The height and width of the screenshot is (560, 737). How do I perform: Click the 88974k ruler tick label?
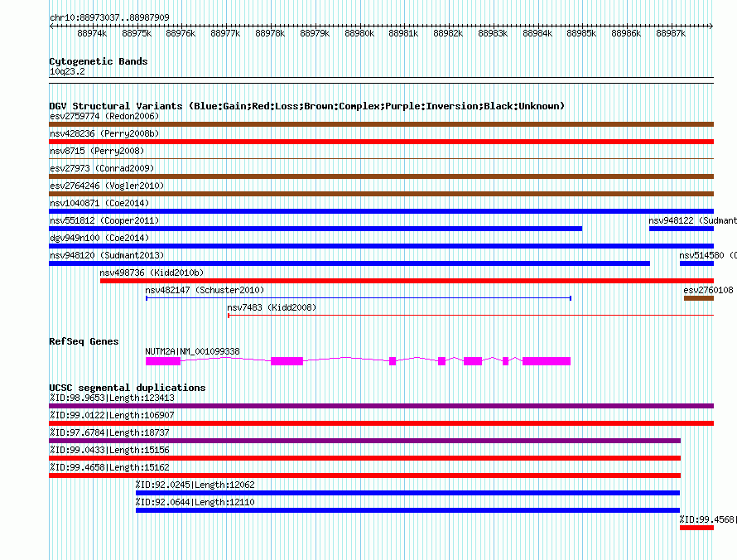pyautogui.click(x=92, y=33)
